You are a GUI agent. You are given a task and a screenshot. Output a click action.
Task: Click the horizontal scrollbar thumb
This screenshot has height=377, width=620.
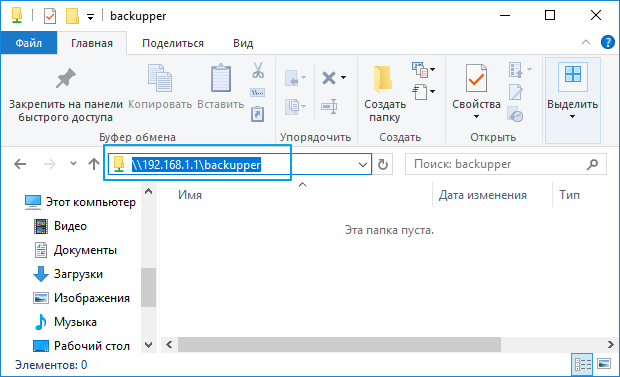tap(339, 345)
